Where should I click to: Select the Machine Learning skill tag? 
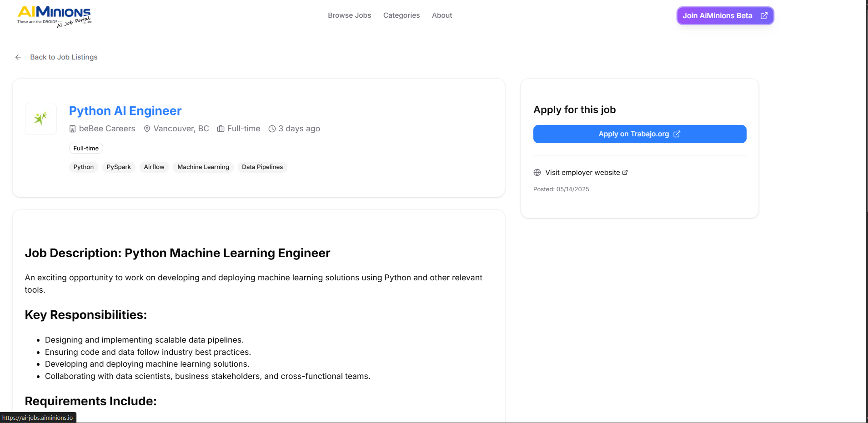pos(203,167)
